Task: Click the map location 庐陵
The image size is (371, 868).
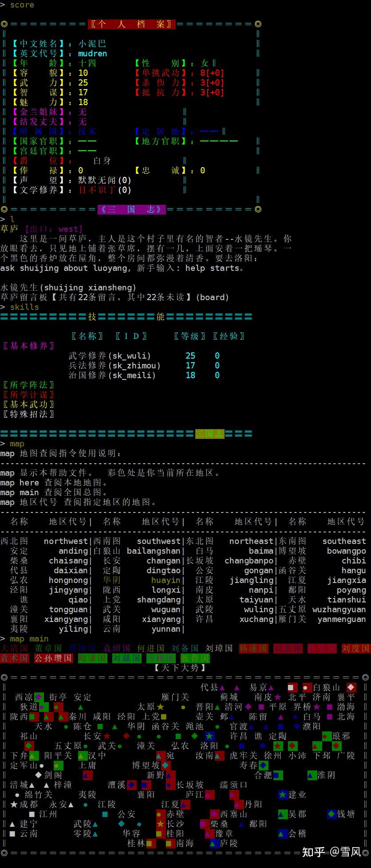Action: tap(229, 843)
